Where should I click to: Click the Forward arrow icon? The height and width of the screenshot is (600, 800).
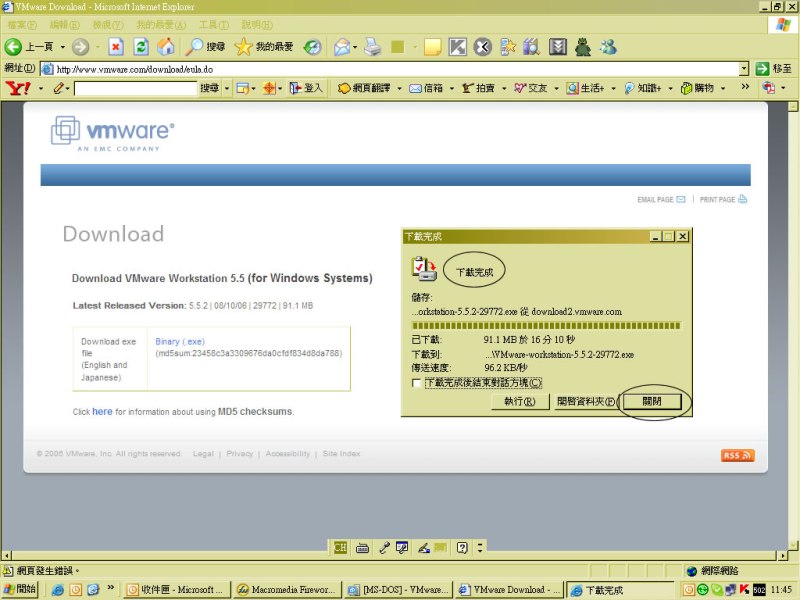80,47
